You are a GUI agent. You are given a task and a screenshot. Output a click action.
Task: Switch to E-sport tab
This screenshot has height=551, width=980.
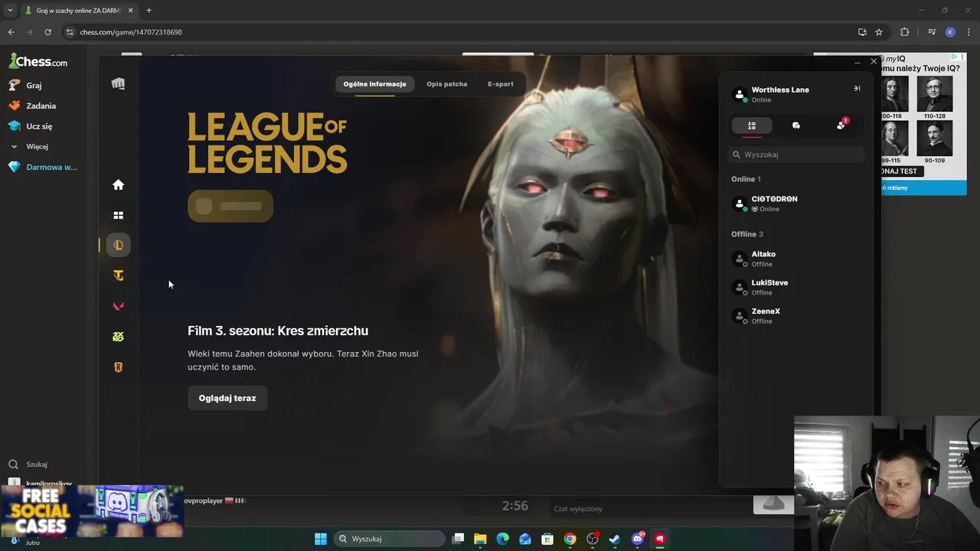(501, 84)
